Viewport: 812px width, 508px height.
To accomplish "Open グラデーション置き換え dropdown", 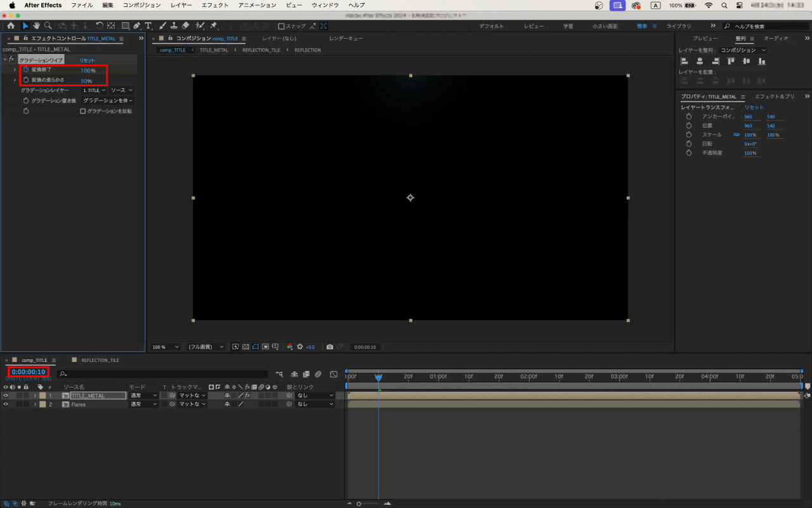I will click(x=108, y=100).
